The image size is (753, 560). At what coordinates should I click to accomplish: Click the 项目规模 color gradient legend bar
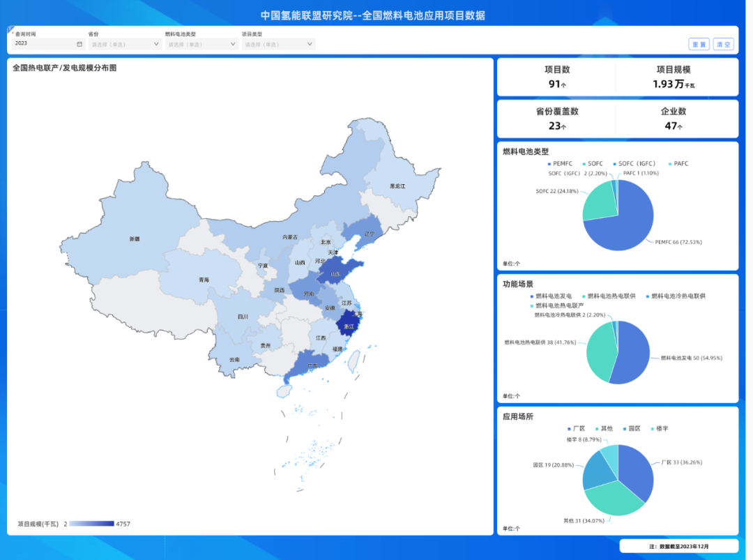point(91,524)
